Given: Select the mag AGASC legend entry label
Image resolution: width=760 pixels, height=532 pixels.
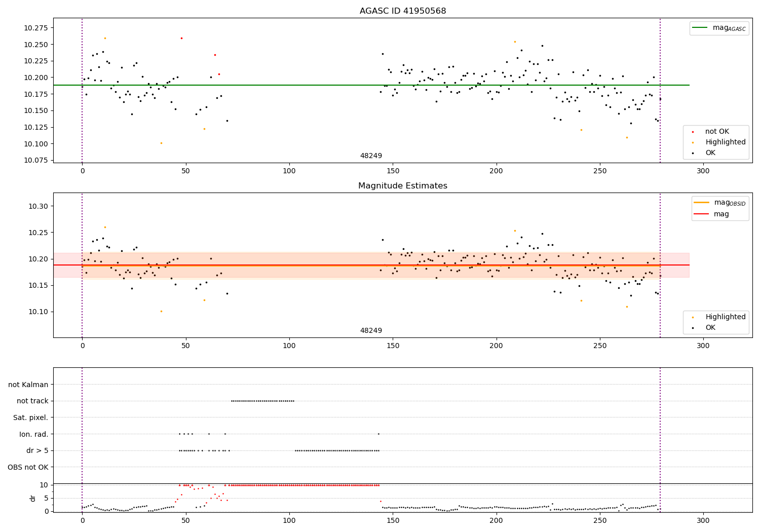Looking at the screenshot, I should point(729,28).
